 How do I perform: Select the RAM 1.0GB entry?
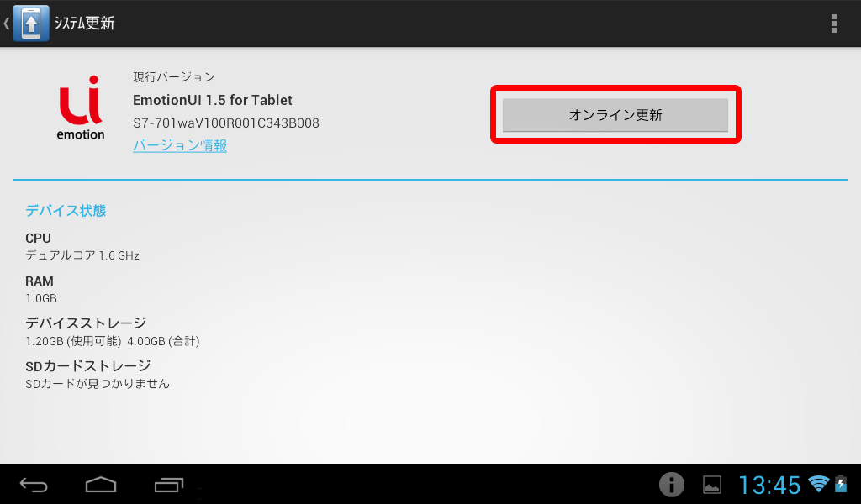pyautogui.click(x=41, y=289)
